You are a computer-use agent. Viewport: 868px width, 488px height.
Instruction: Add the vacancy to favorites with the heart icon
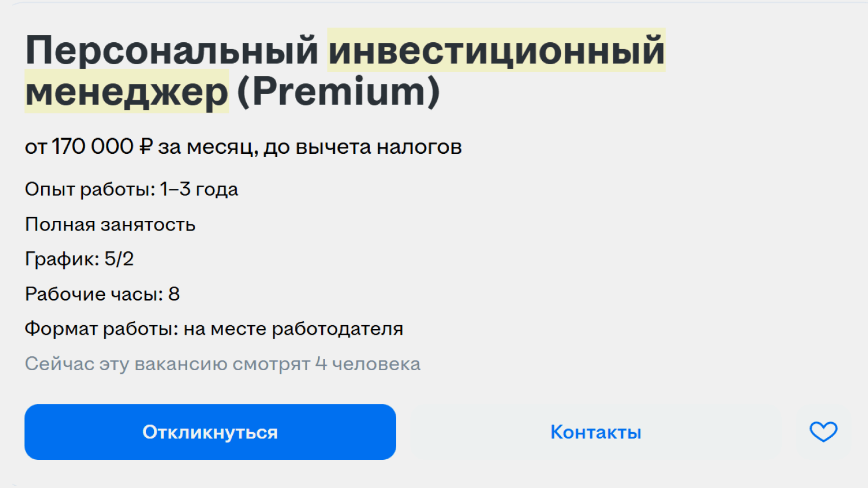click(x=823, y=432)
